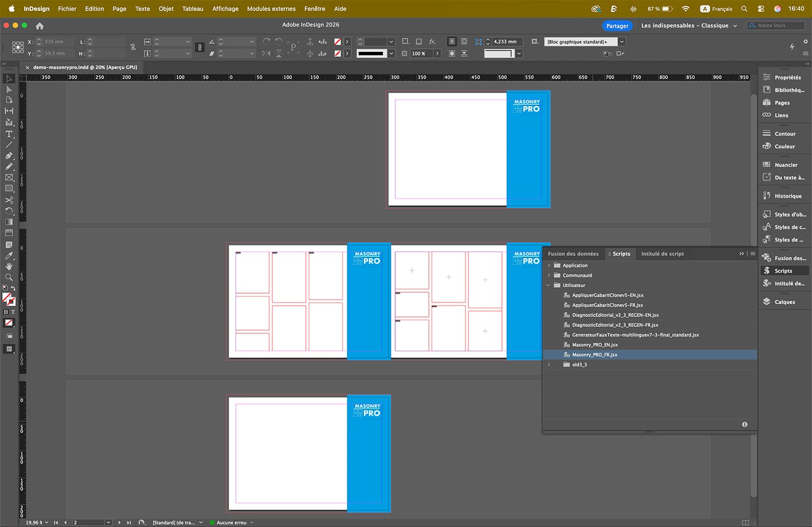
Task: Open the Tableau menu
Action: click(193, 9)
